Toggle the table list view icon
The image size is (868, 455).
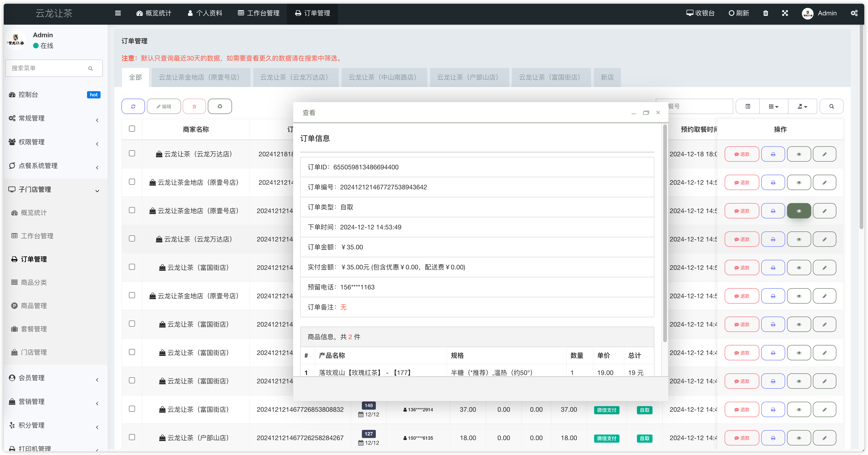point(748,107)
